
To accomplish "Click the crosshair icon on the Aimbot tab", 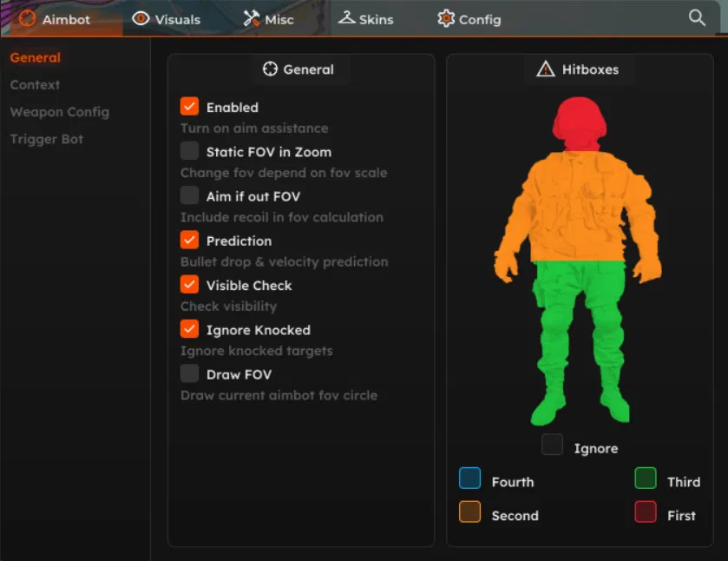I will [x=25, y=18].
